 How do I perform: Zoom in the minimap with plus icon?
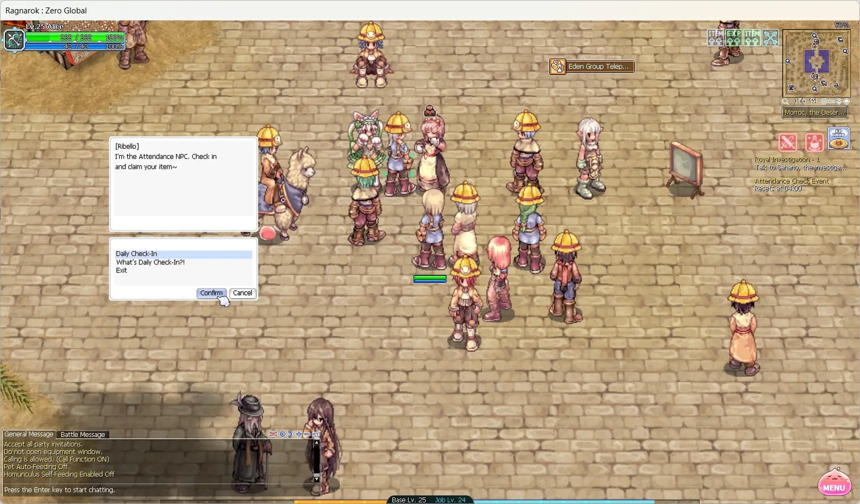pos(824,102)
